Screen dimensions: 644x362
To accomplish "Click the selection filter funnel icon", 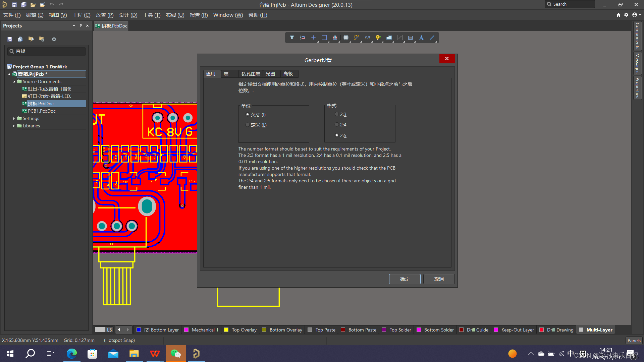I will [x=292, y=38].
